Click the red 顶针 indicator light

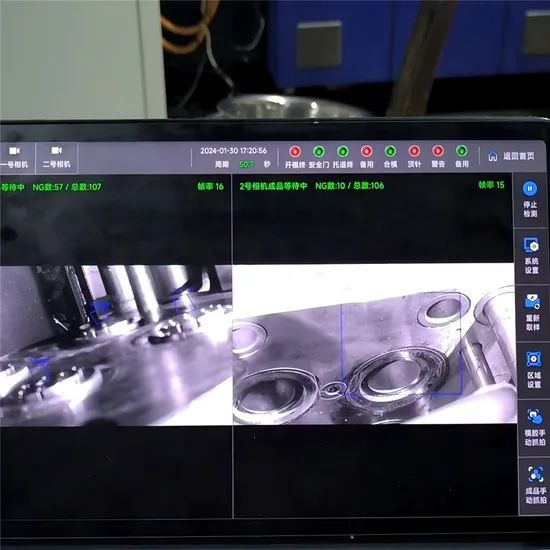point(414,151)
